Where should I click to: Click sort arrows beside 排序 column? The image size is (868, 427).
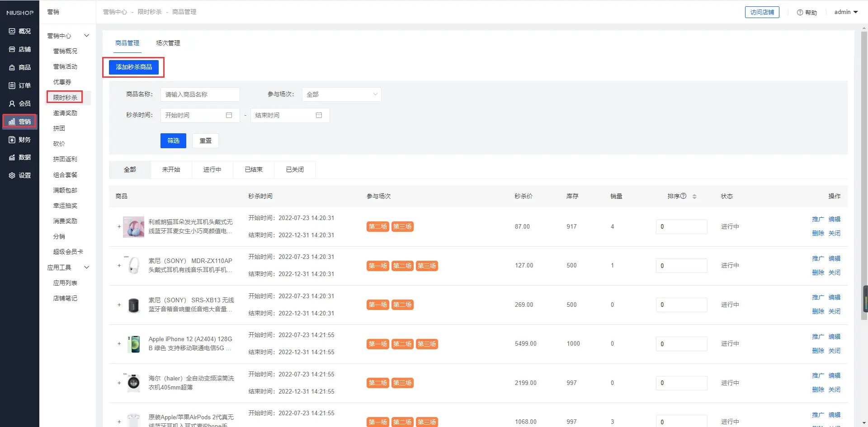tap(694, 196)
